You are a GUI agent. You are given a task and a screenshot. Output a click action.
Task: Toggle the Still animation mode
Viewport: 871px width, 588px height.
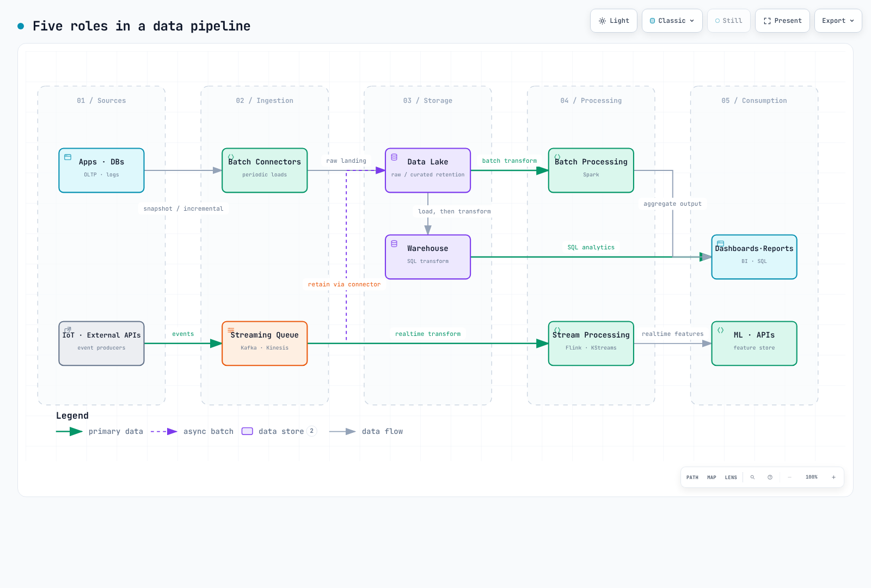coord(728,21)
